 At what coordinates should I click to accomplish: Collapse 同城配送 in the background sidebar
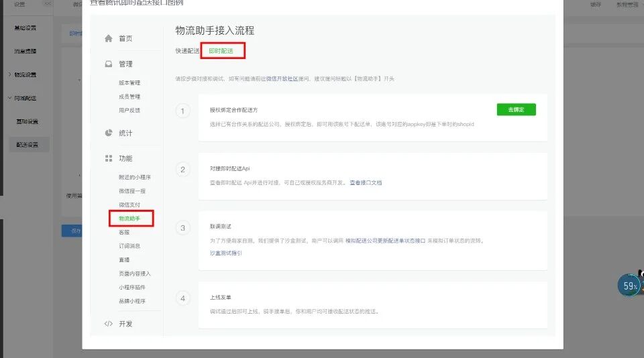click(x=25, y=98)
